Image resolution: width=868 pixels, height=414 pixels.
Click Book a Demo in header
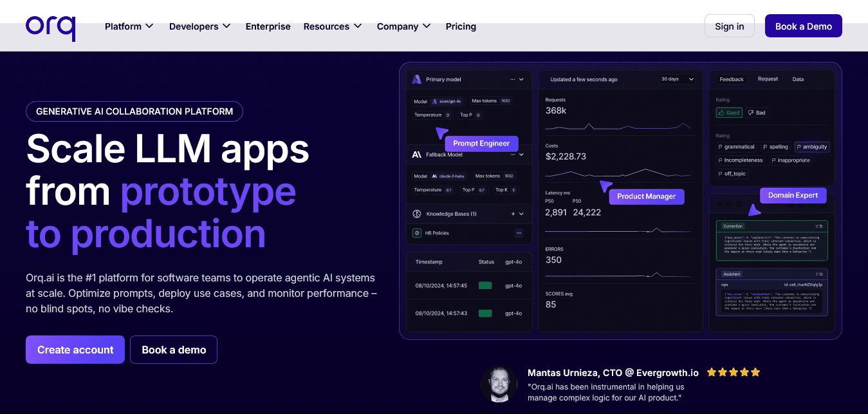tap(804, 26)
